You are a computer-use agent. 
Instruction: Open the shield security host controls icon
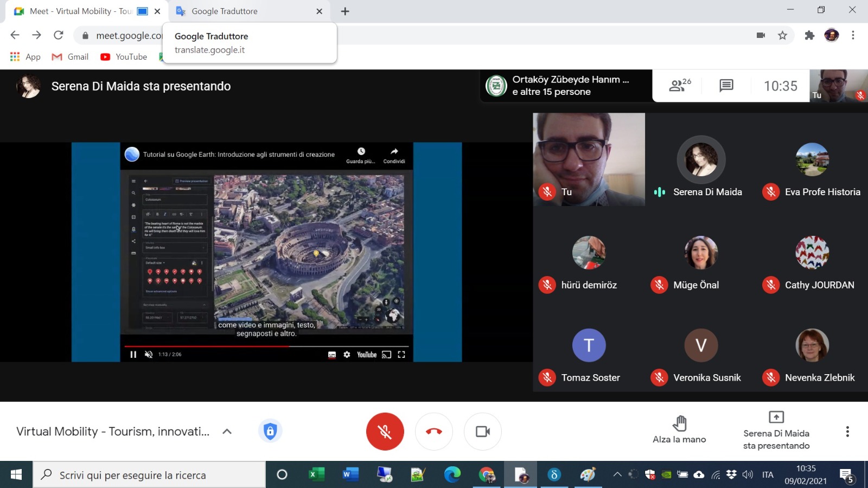(x=270, y=431)
